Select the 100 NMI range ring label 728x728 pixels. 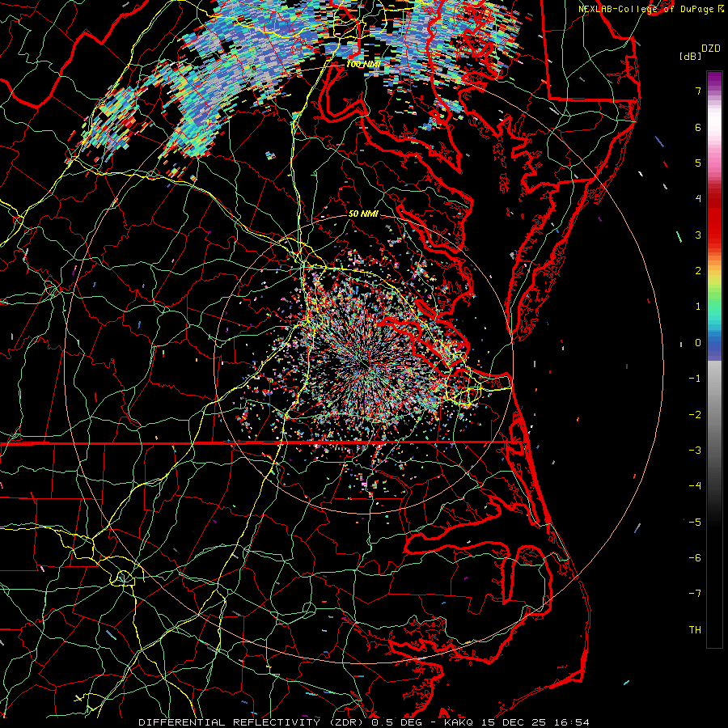(363, 64)
